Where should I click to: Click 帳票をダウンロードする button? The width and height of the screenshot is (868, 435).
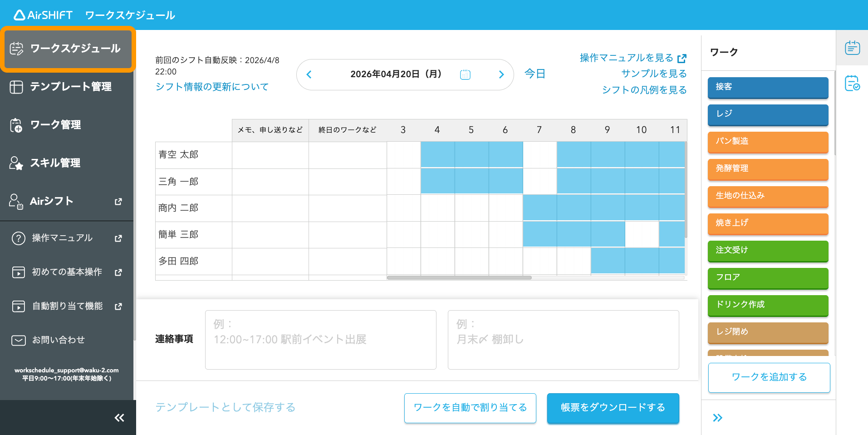pyautogui.click(x=613, y=408)
